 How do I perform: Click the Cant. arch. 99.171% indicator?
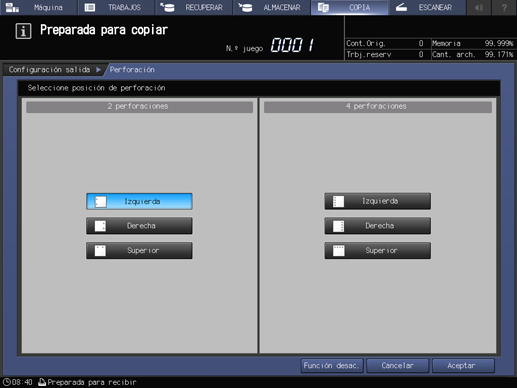(473, 54)
